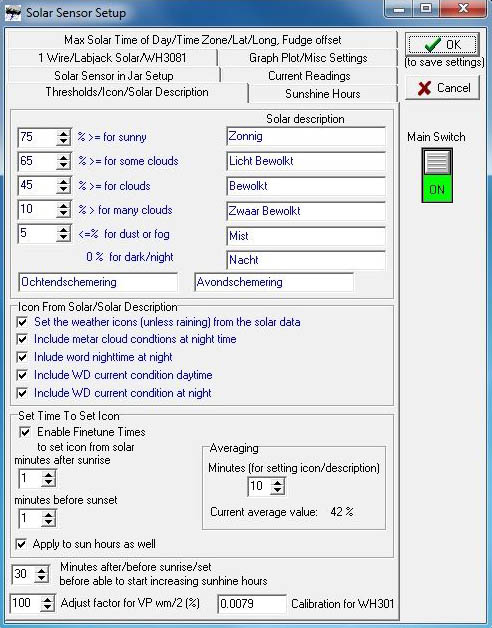The image size is (492, 628).
Task: Click the OK button to save settings
Action: pos(442,44)
